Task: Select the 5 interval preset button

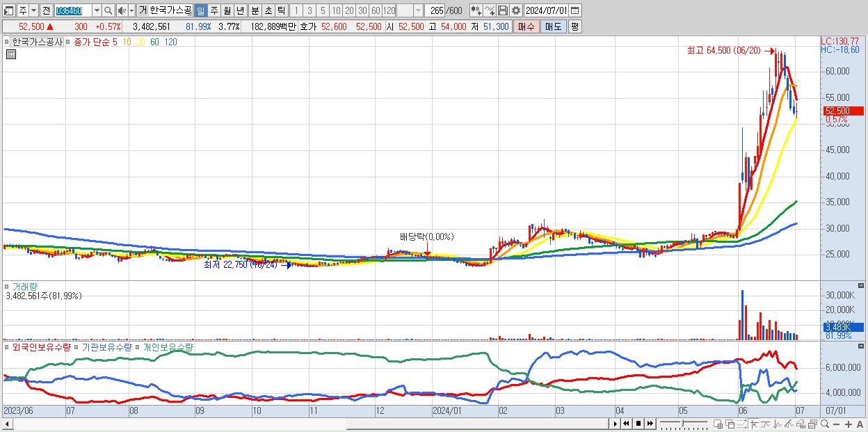Action: (323, 10)
